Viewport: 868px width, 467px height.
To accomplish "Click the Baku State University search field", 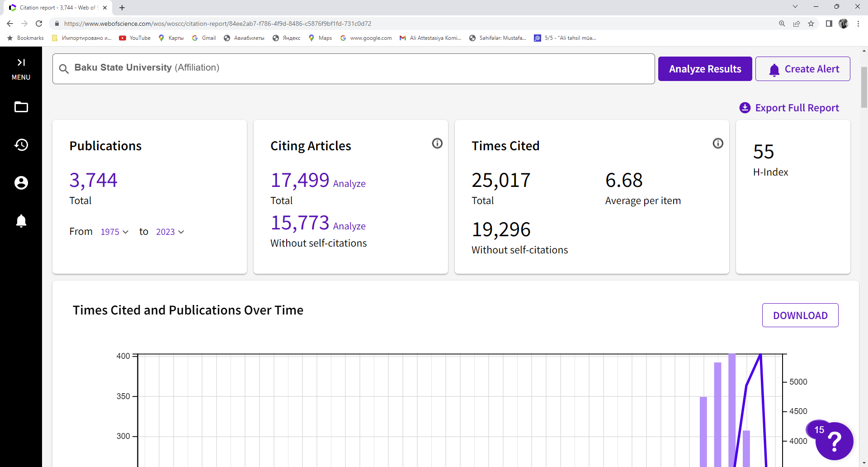I will coord(354,69).
